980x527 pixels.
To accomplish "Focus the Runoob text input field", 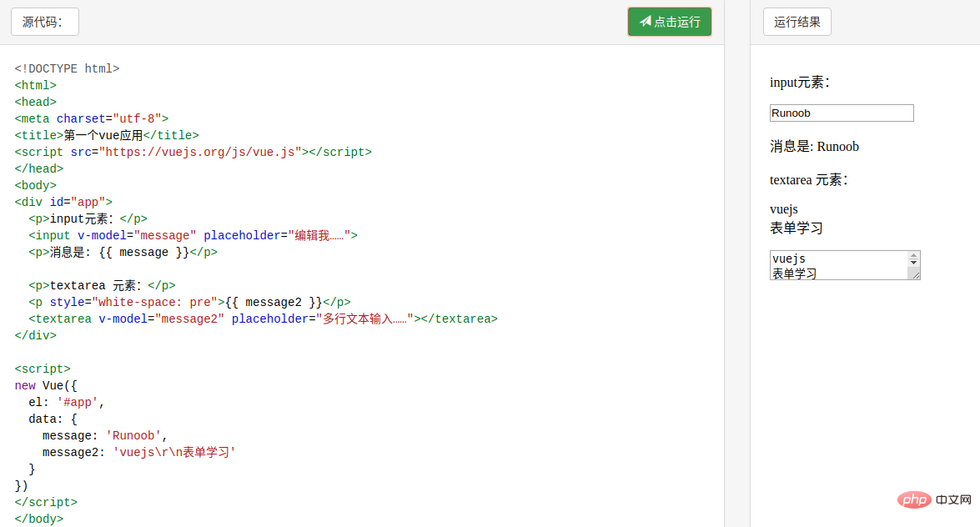I will (x=841, y=113).
